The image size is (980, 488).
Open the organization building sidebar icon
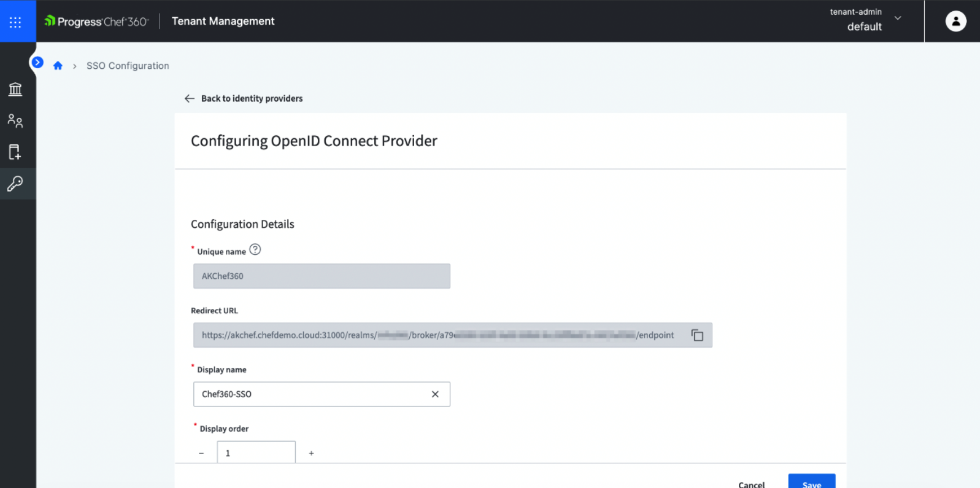pos(15,89)
